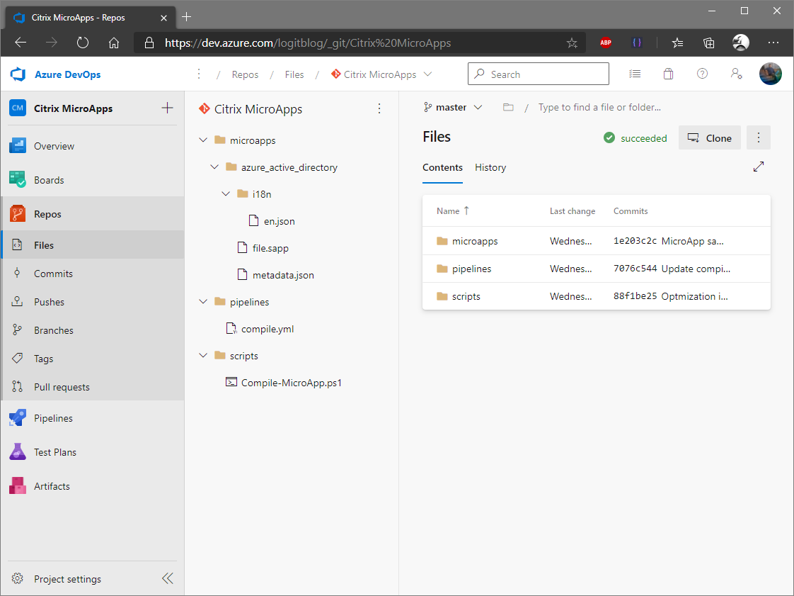Select Pull requests in Repos submenu
This screenshot has height=596, width=794.
point(92,386)
